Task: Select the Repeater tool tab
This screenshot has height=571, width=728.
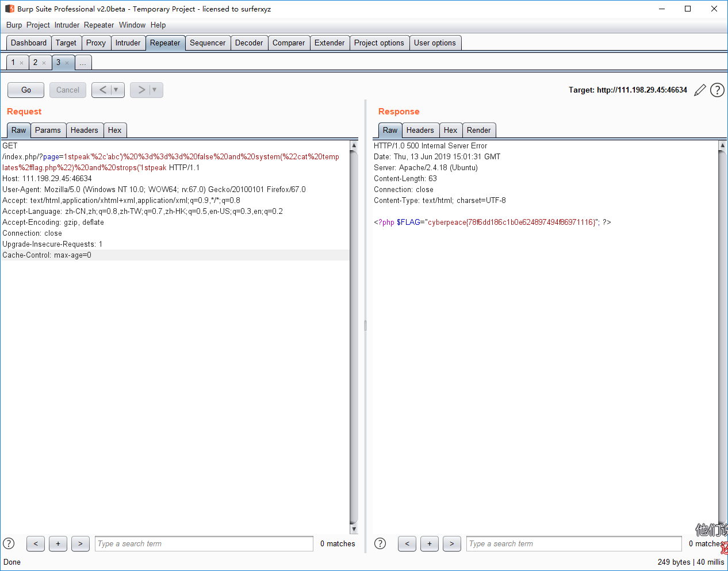Action: [165, 43]
